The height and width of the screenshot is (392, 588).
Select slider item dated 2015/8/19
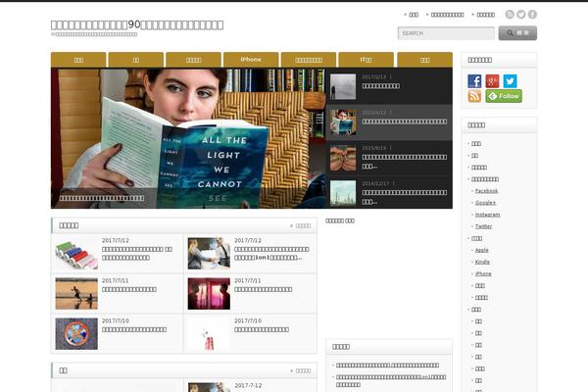(389, 158)
